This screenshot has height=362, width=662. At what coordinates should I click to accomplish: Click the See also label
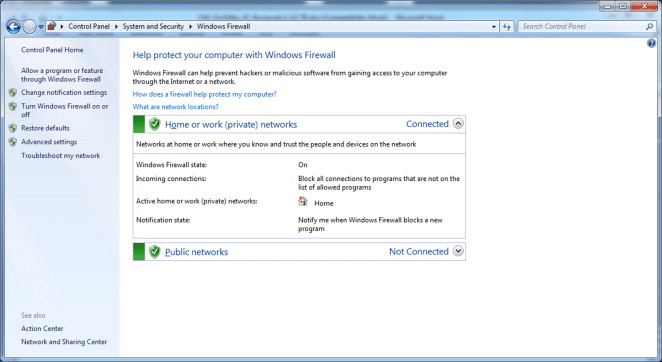[x=33, y=316]
